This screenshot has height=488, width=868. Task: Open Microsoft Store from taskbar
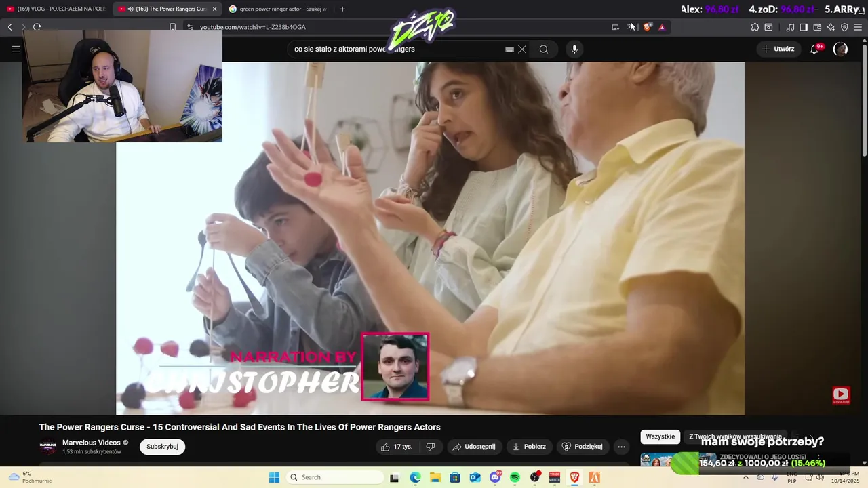click(454, 477)
